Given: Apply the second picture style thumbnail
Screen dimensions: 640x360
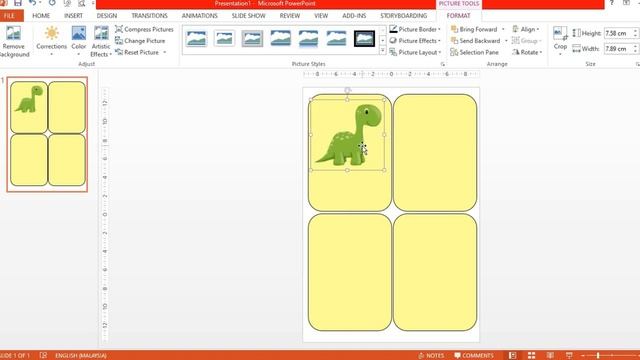Looking at the screenshot, I should [224, 39].
